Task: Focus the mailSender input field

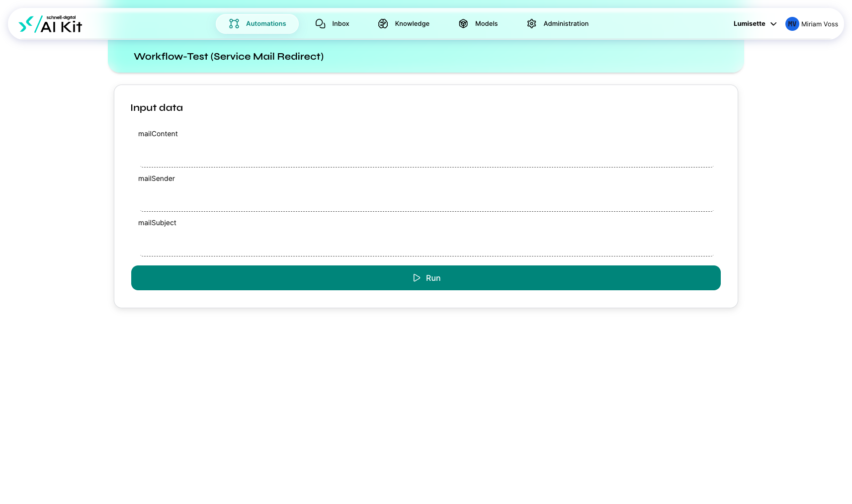Action: [426, 198]
